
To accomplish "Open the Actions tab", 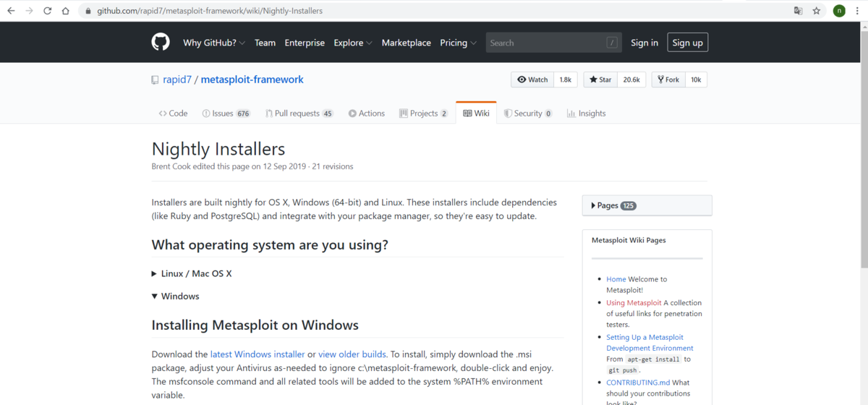I will coord(367,114).
